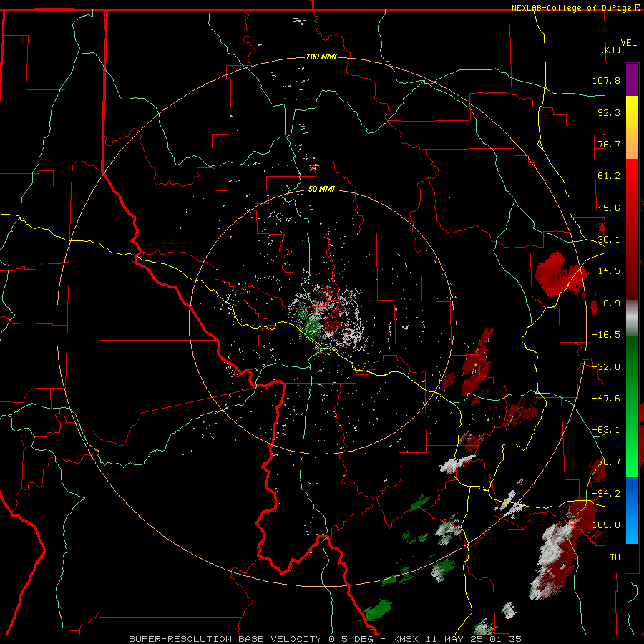Click the VEL legend title
Screen dimensions: 644x644
click(628, 43)
